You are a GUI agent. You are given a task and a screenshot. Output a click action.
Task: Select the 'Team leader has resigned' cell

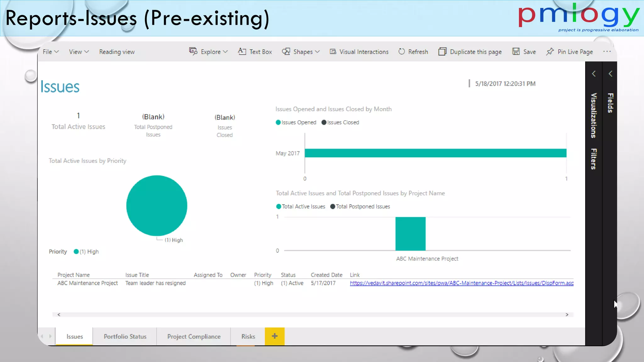[155, 283]
